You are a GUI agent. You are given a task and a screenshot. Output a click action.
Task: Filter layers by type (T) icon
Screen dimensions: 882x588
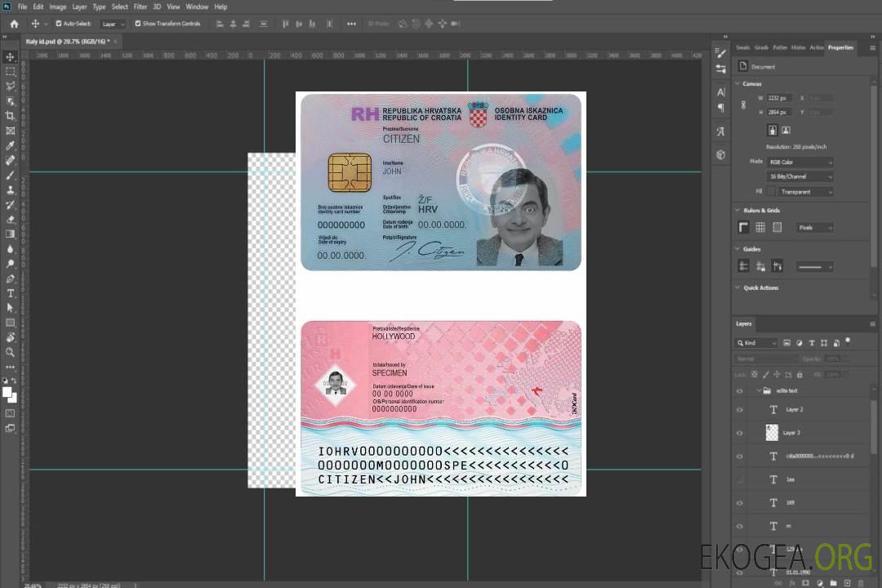click(x=812, y=343)
